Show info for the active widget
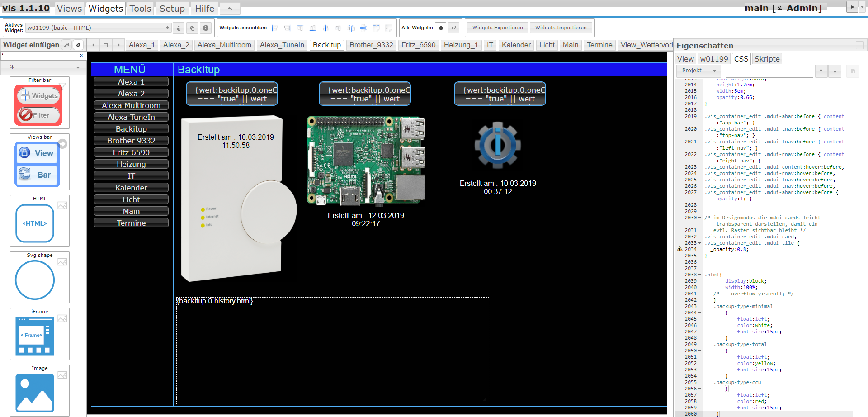This screenshot has height=417, width=868. 206,28
